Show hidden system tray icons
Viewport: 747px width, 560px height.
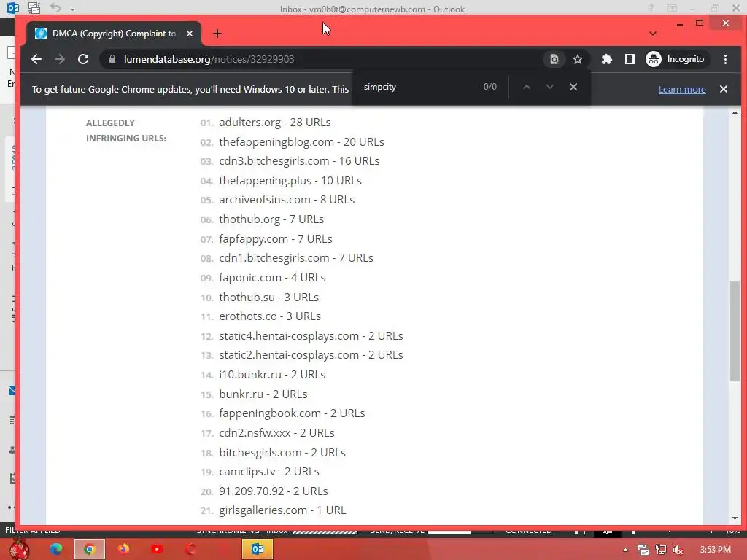point(625,550)
